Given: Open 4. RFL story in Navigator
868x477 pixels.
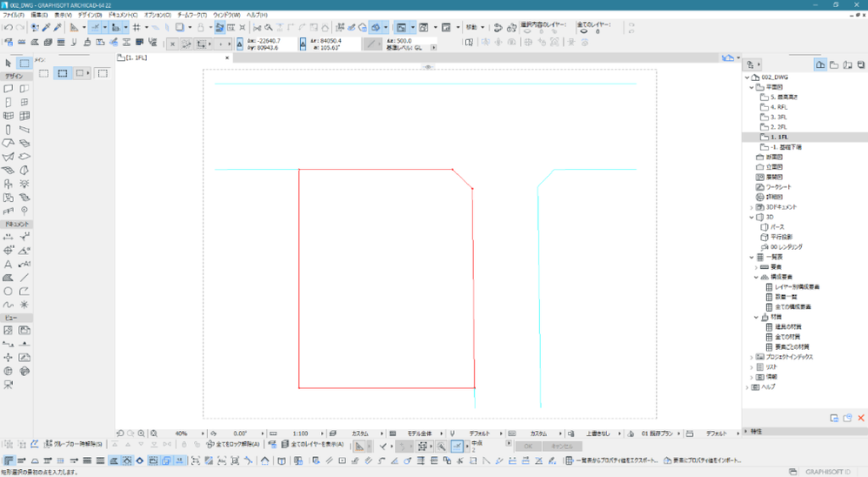Looking at the screenshot, I should 779,107.
